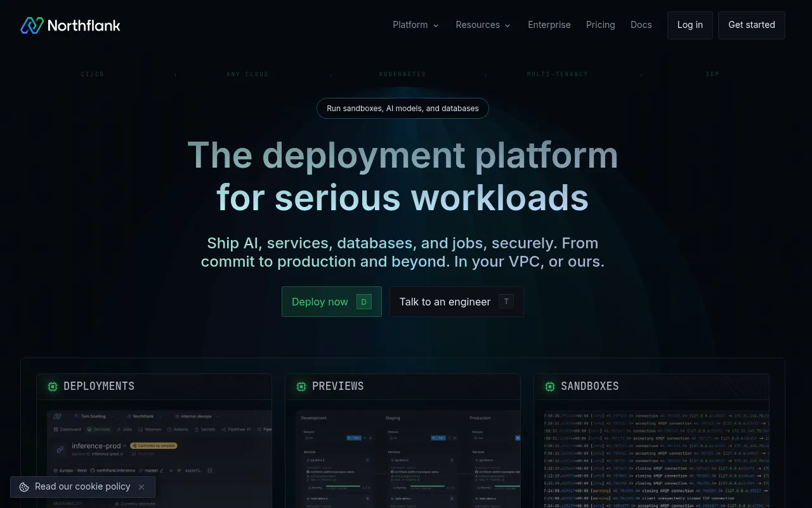Go to the Enterprise page

click(549, 25)
